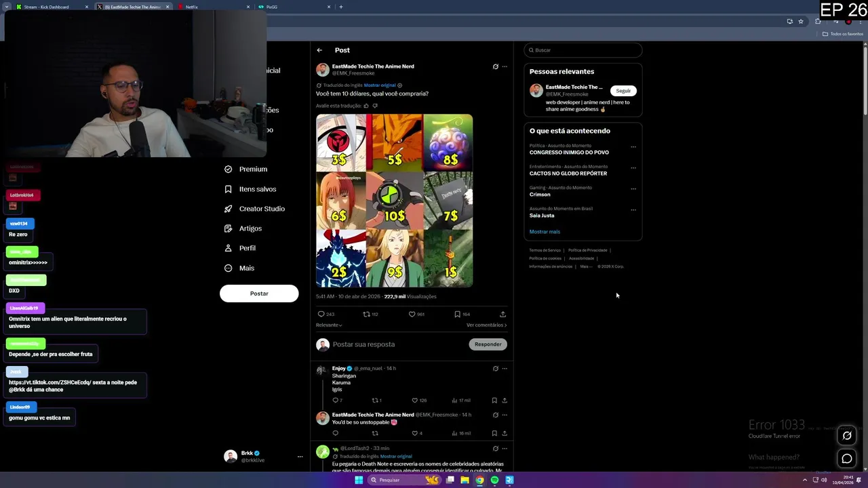Like the "You'd be so unstoppable" reply
The image size is (868, 488).
(417, 433)
